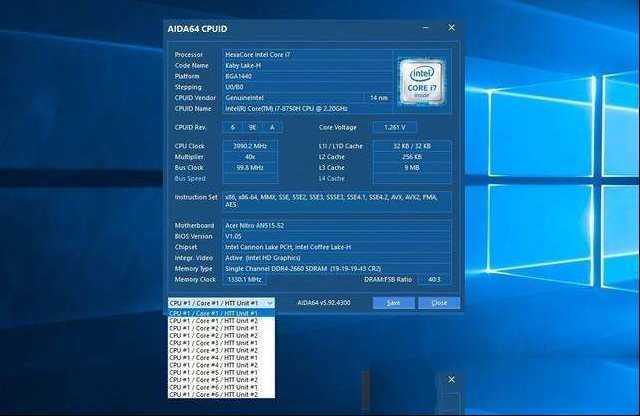Click the Motherboard field label
The width and height of the screenshot is (640, 416).
click(194, 225)
